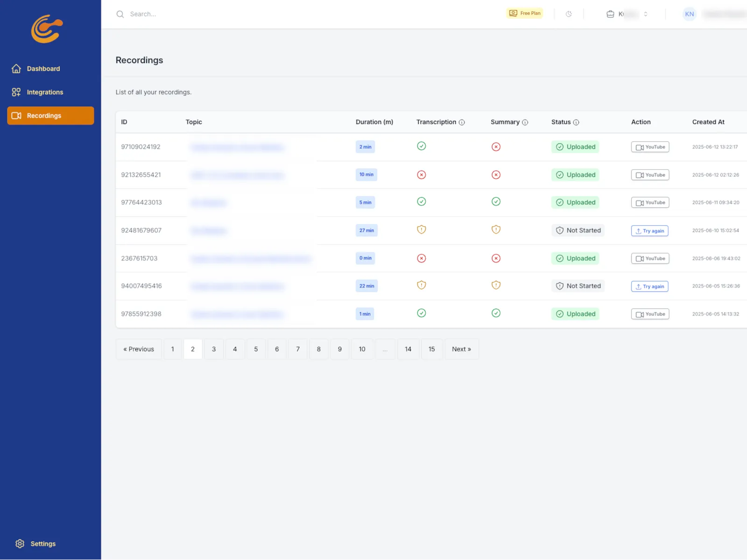Click YouTube button for recording 97109024192

point(650,147)
